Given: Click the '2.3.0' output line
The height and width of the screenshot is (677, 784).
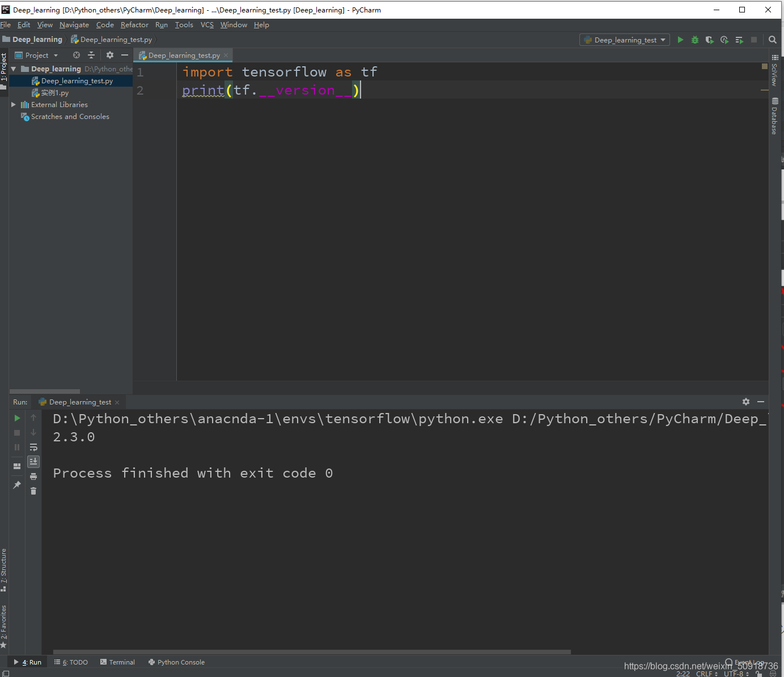Looking at the screenshot, I should [74, 437].
